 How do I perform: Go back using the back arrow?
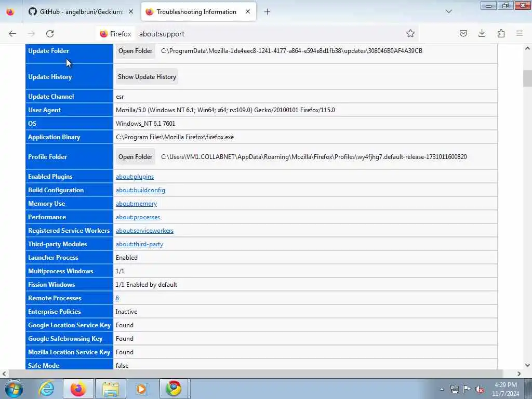pyautogui.click(x=12, y=34)
